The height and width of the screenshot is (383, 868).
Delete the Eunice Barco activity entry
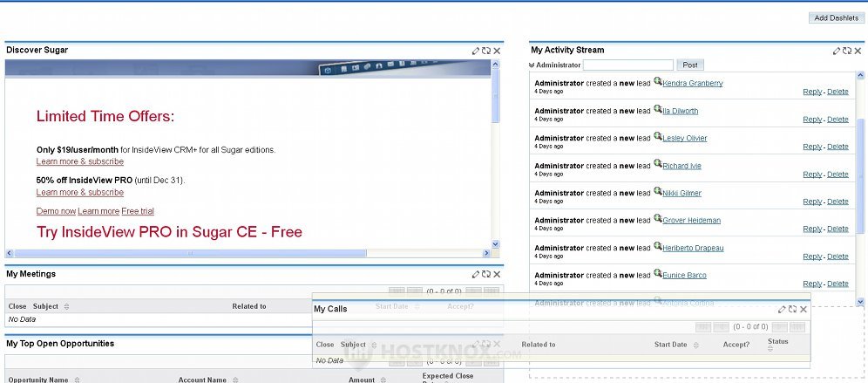(837, 284)
